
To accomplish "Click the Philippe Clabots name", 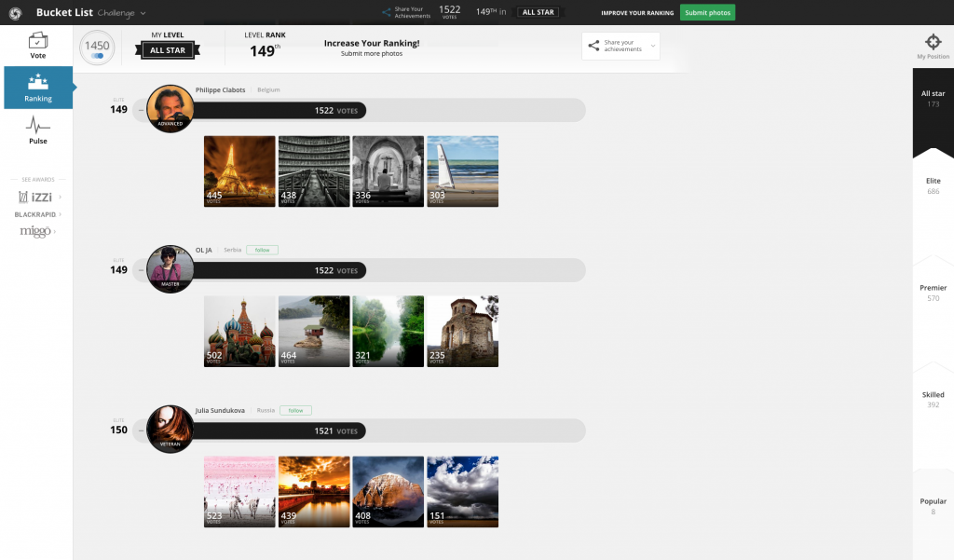I will click(x=220, y=90).
